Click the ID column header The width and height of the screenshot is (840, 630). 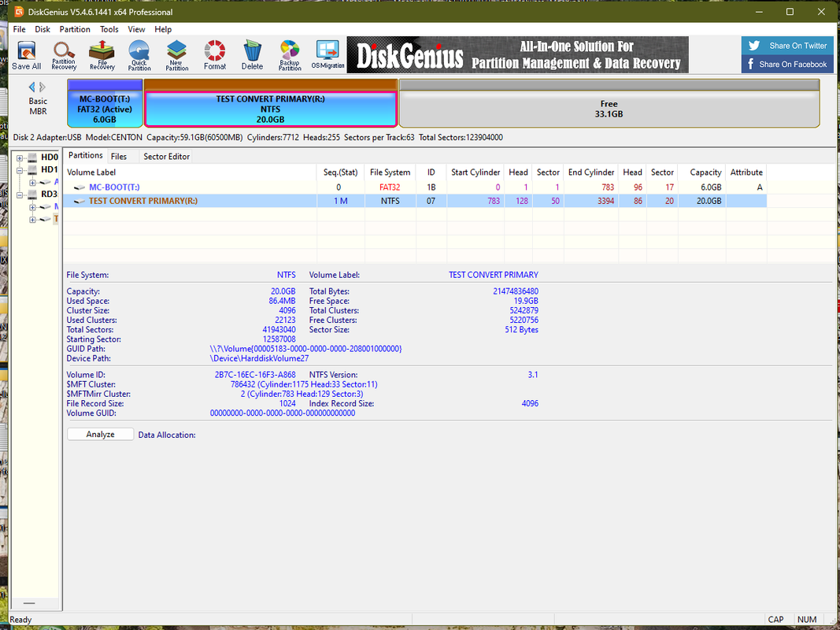click(x=431, y=172)
